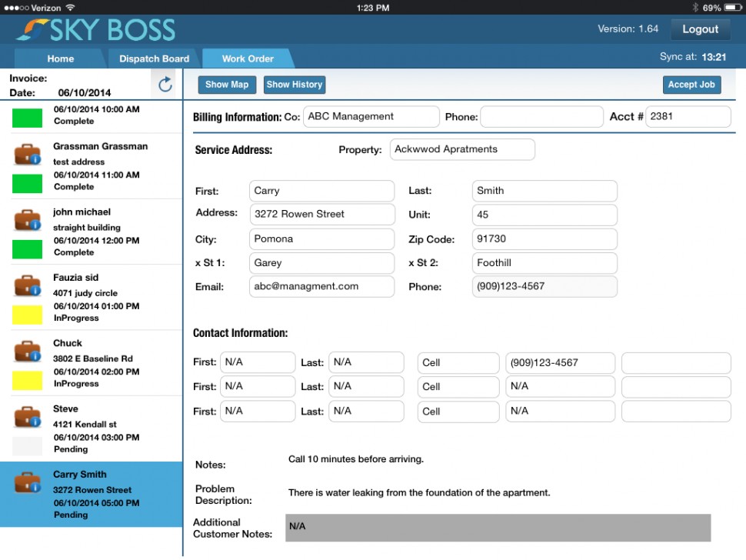Screen dimensions: 746x560
Task: Click green status swatch for john michael
Action: 27,249
